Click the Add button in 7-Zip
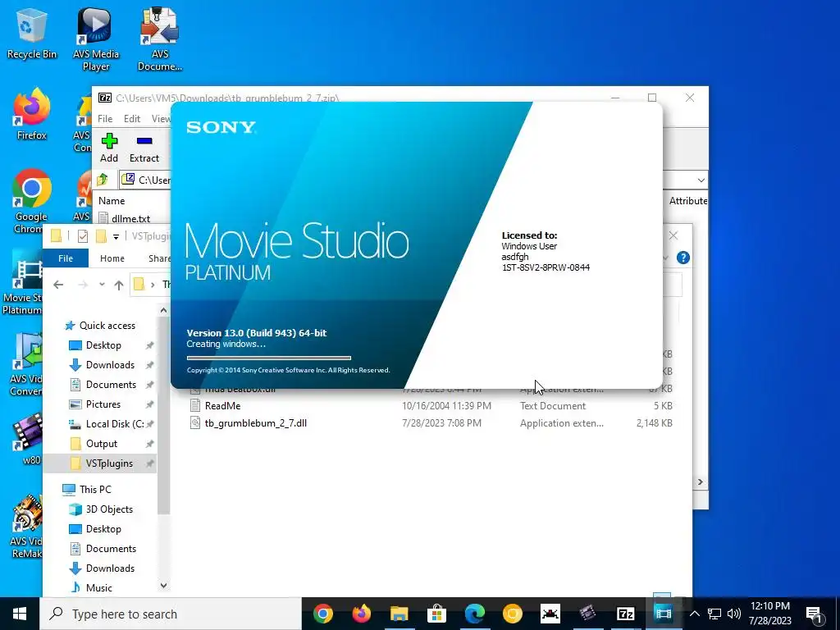This screenshot has width=840, height=630. pos(109,148)
